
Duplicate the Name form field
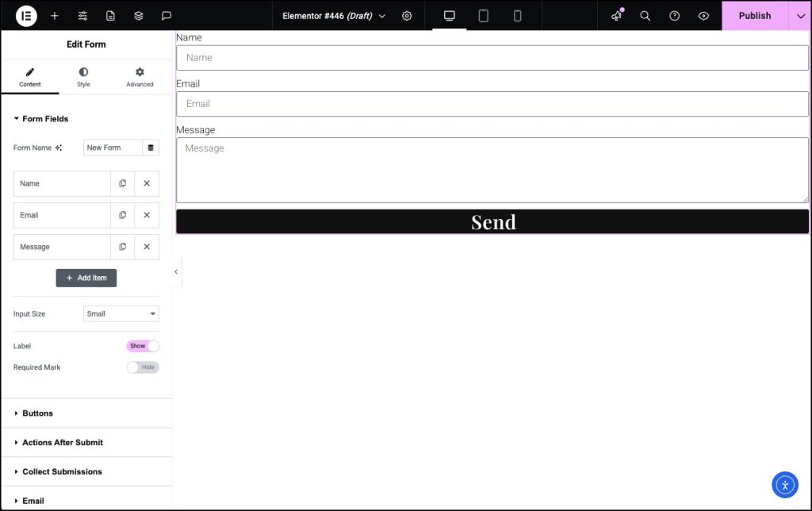122,183
